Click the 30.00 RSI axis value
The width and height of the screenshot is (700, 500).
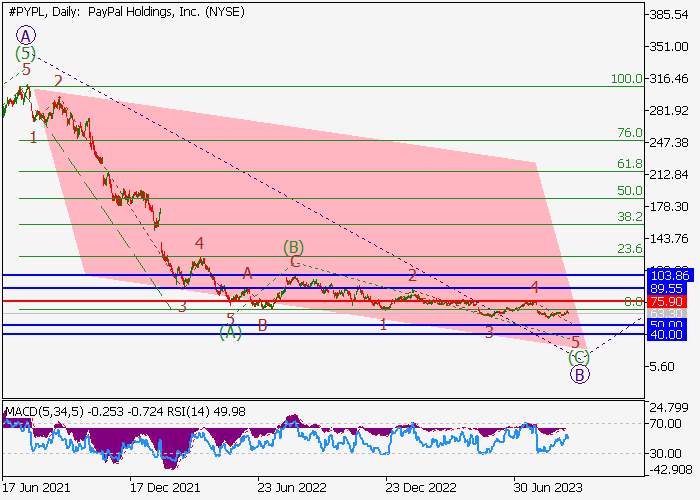(666, 454)
